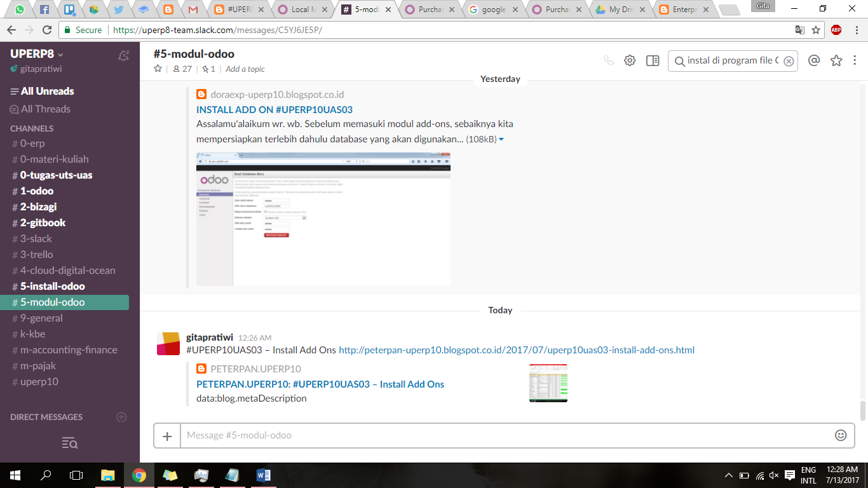The width and height of the screenshot is (868, 488).
Task: Open the emoji picker
Action: (841, 435)
